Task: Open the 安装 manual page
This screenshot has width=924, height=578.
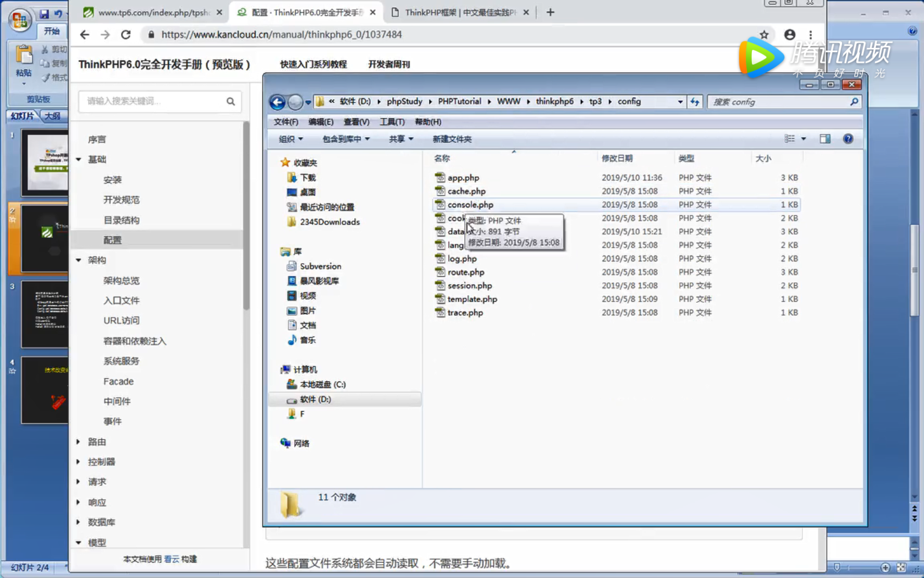Action: [112, 180]
